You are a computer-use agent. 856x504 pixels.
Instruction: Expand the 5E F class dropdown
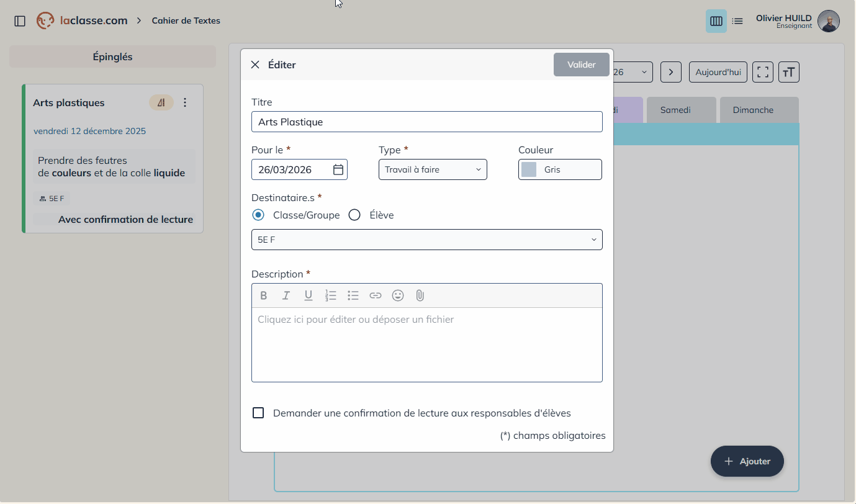coord(426,240)
